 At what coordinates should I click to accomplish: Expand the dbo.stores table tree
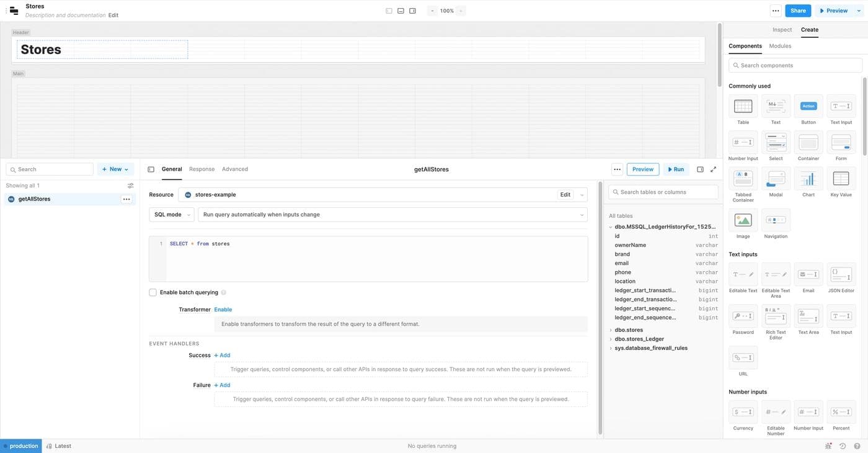611,330
